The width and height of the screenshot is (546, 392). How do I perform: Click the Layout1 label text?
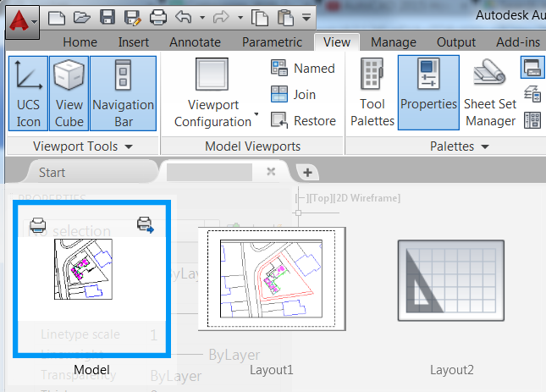pyautogui.click(x=272, y=370)
